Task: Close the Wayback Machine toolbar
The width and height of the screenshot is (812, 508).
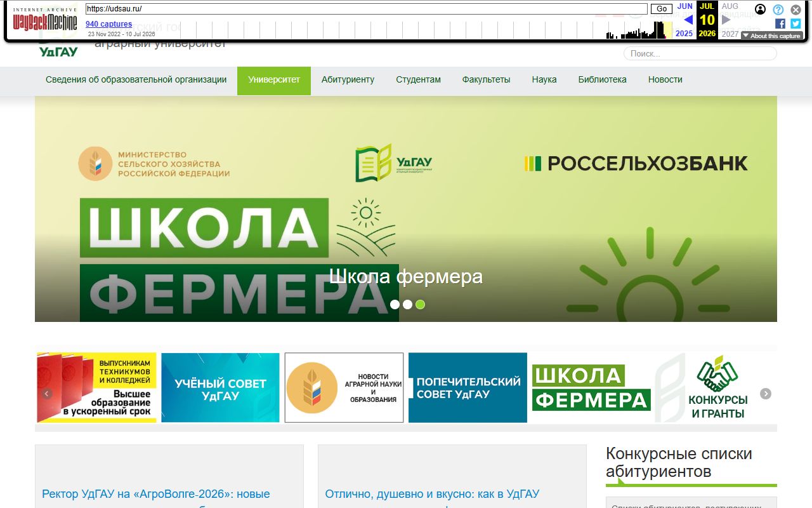Action: tap(796, 10)
